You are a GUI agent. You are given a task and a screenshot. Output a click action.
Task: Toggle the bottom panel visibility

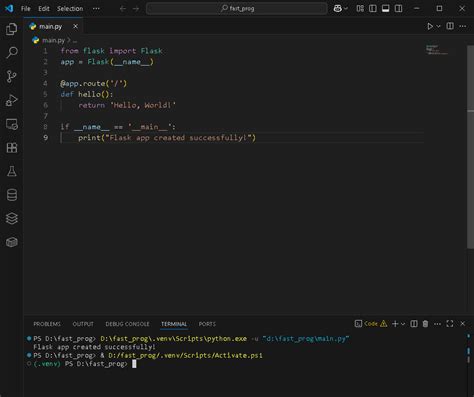tap(385, 9)
